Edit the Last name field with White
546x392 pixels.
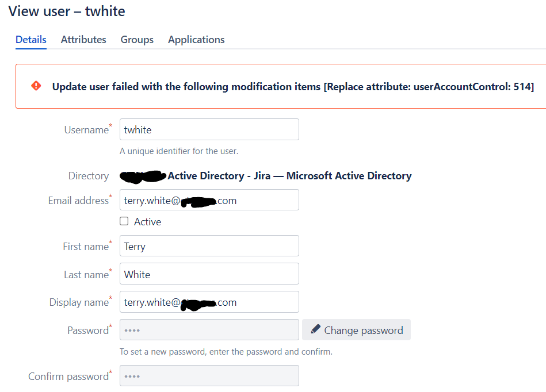point(209,274)
